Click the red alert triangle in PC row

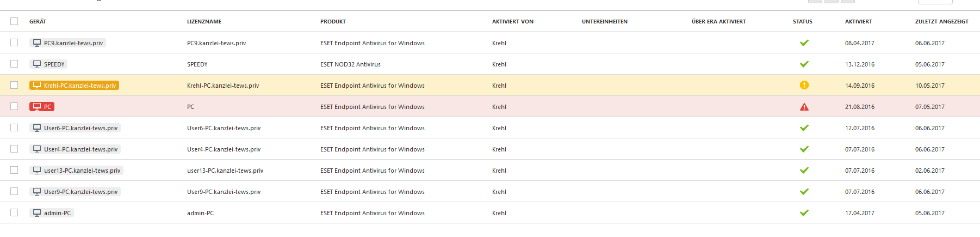(804, 107)
